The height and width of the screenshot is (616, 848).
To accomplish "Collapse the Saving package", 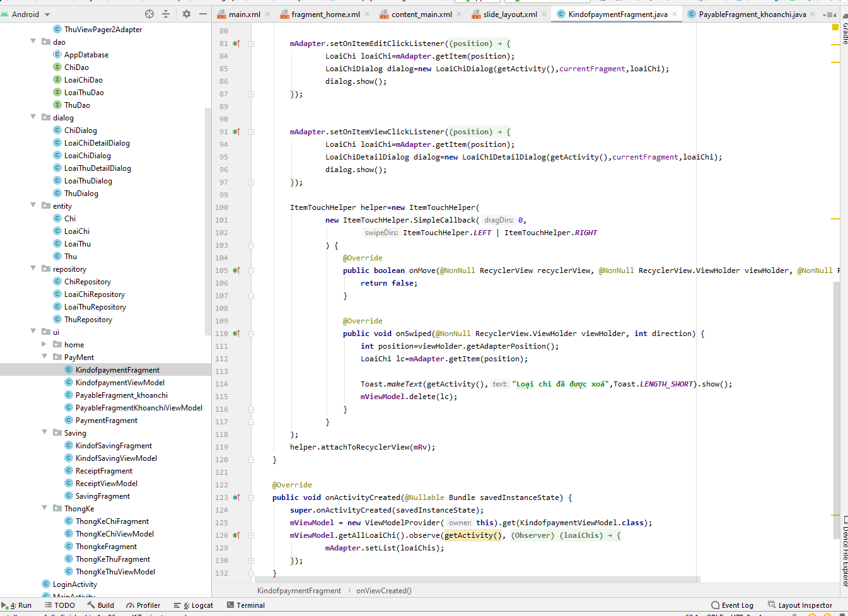I will click(x=45, y=433).
